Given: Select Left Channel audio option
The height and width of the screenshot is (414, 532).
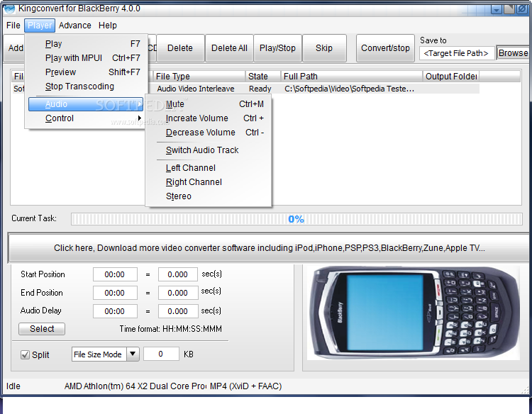Looking at the screenshot, I should coord(209,168).
